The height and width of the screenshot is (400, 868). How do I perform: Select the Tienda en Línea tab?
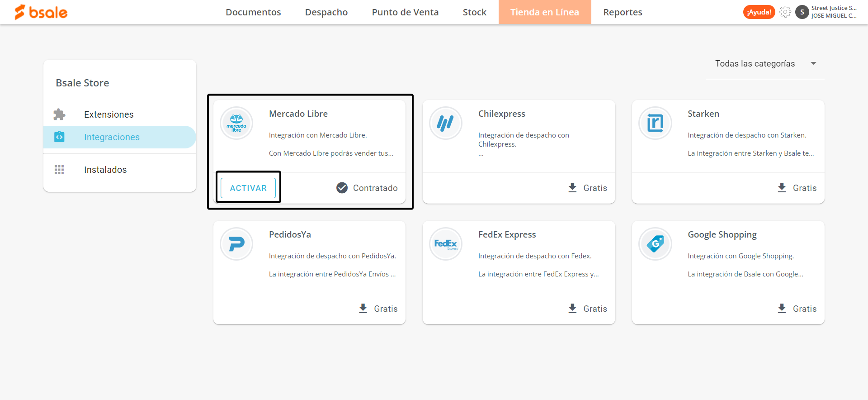coord(545,12)
